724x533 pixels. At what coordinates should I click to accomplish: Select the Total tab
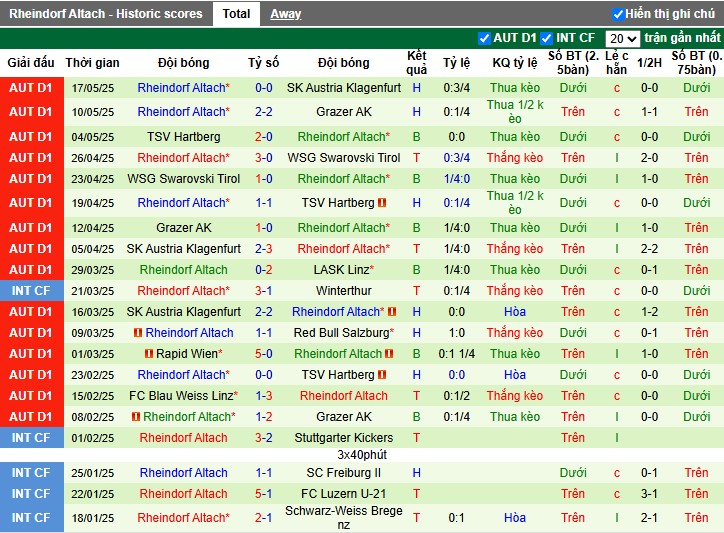[x=236, y=14]
